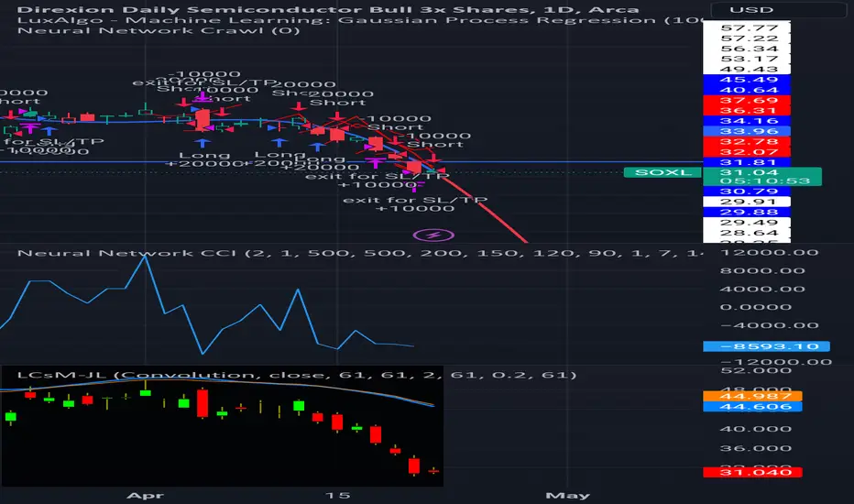854x504 pixels.
Task: Click the 56.34 price label
Action: [749, 49]
